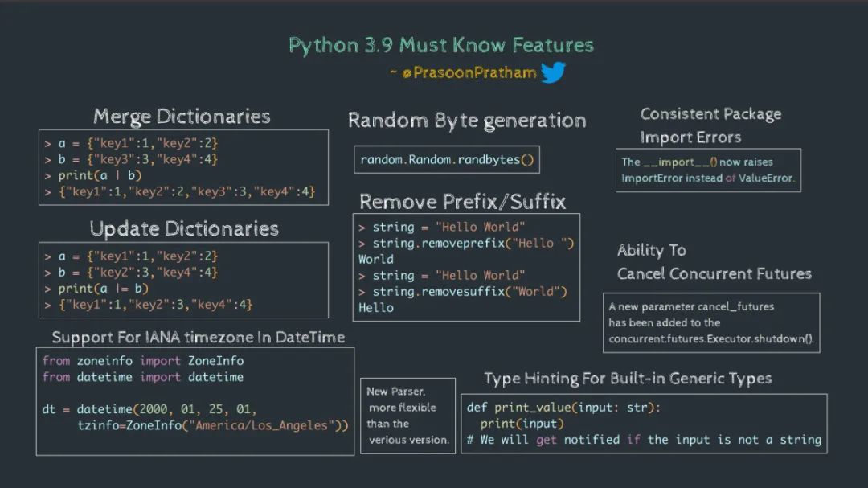Click 'def print_value(input: str):' line
This screenshot has height=488, width=868.
click(563, 408)
